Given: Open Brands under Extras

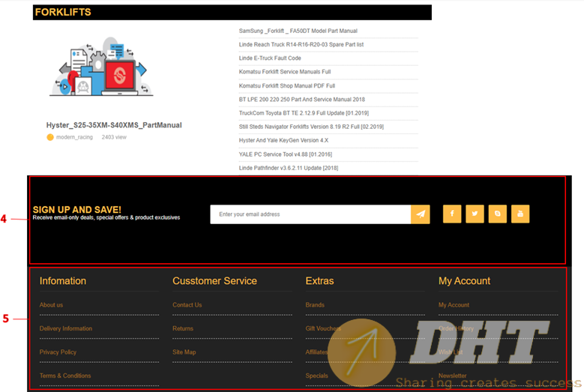Looking at the screenshot, I should (315, 305).
